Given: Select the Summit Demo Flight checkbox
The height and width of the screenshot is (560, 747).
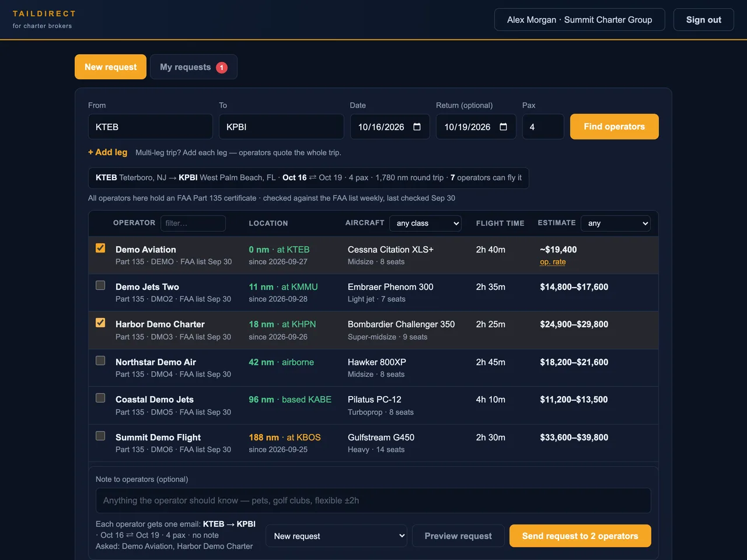Looking at the screenshot, I should click(x=100, y=436).
